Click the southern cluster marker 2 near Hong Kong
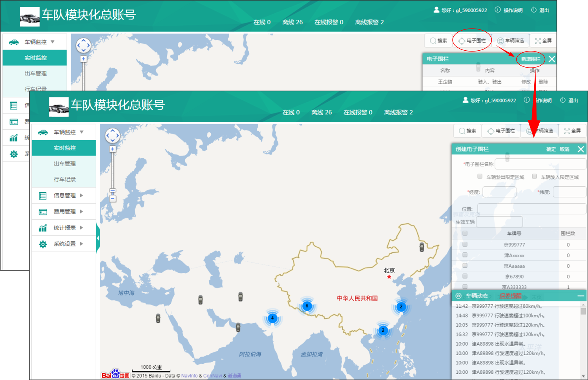The height and width of the screenshot is (380, 588). tap(383, 330)
